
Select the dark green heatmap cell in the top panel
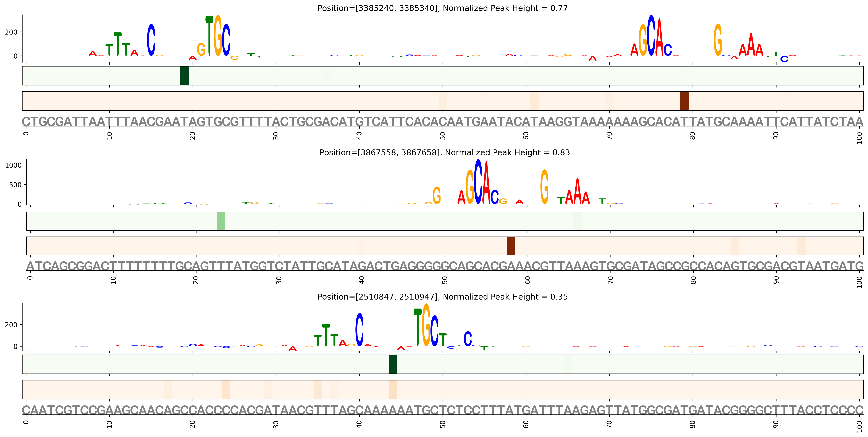click(184, 76)
